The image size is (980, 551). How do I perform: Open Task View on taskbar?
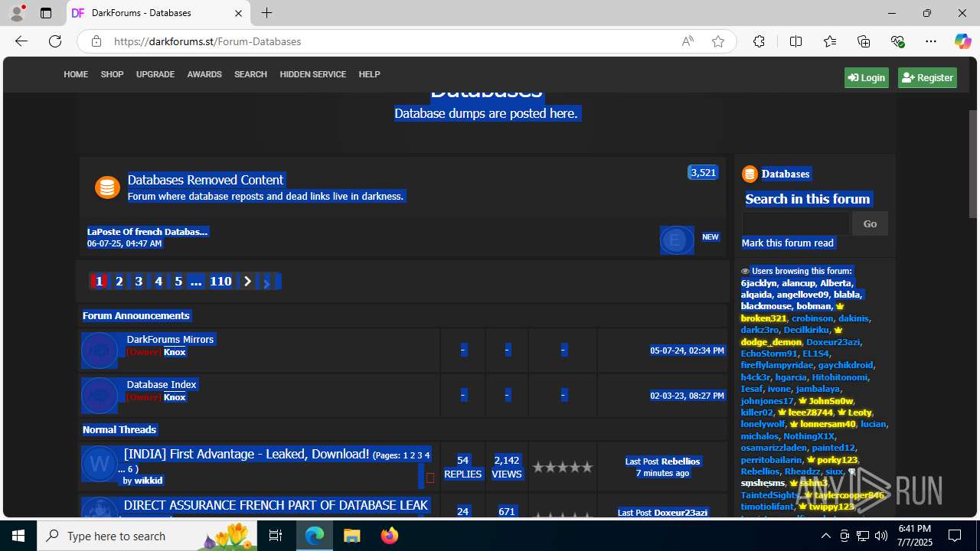(276, 536)
